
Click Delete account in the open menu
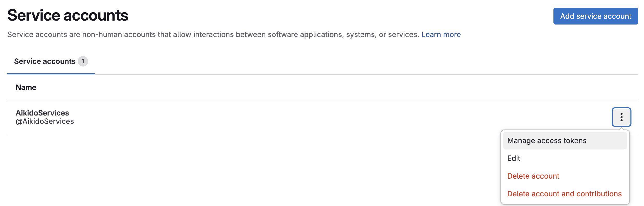[533, 176]
